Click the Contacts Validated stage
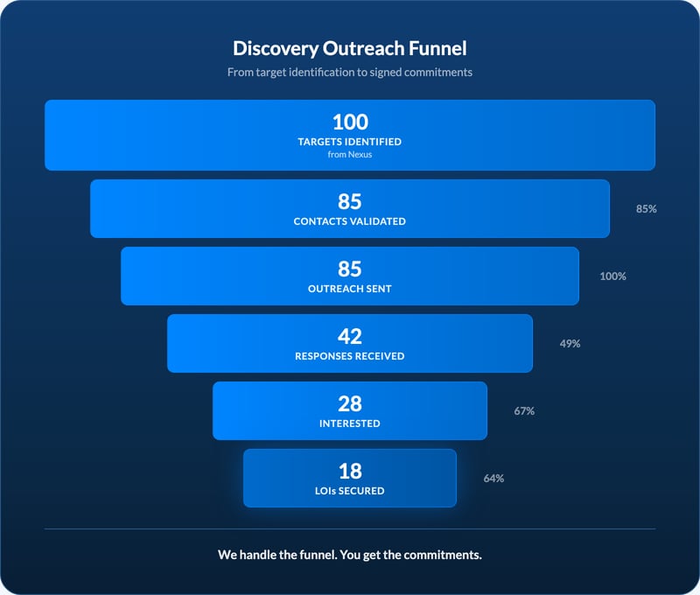The width and height of the screenshot is (700, 595). pyautogui.click(x=350, y=208)
